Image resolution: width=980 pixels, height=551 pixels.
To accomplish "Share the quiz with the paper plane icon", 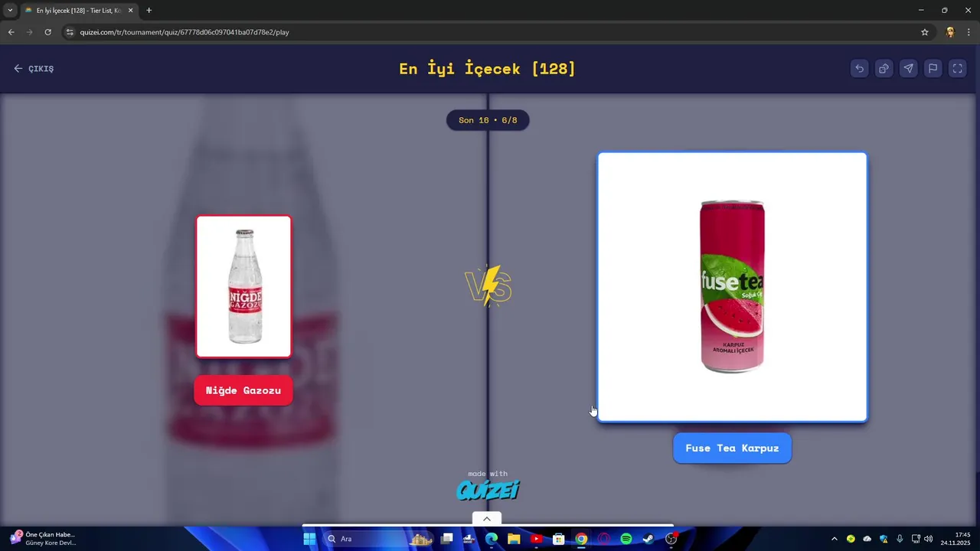I will click(908, 69).
